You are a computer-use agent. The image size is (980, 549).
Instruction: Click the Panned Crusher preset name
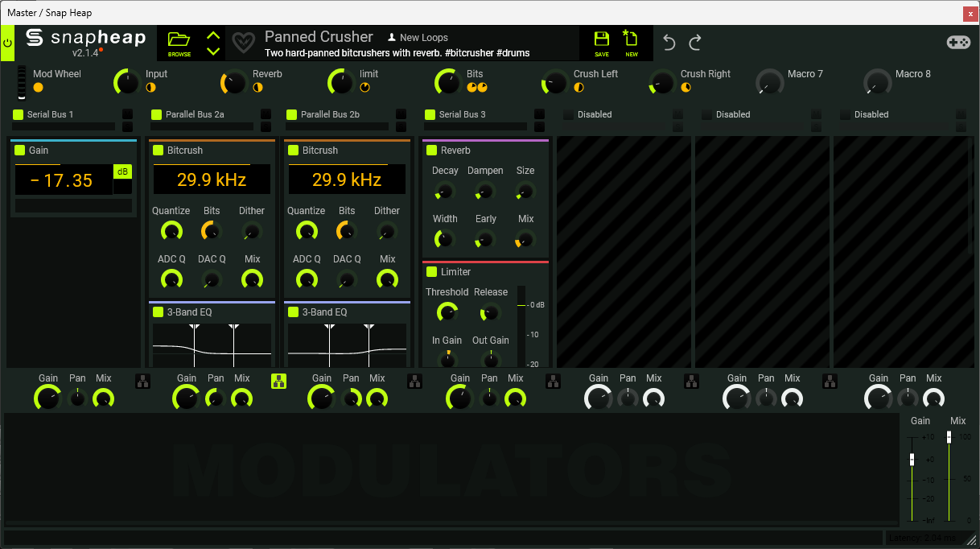319,36
